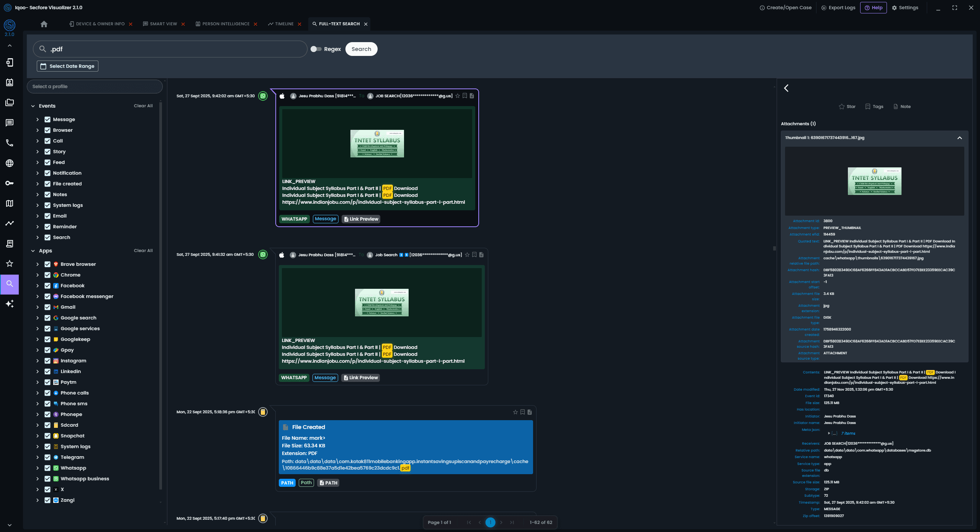The image size is (980, 532).
Task: Open Select Date Range picker
Action: tap(67, 66)
